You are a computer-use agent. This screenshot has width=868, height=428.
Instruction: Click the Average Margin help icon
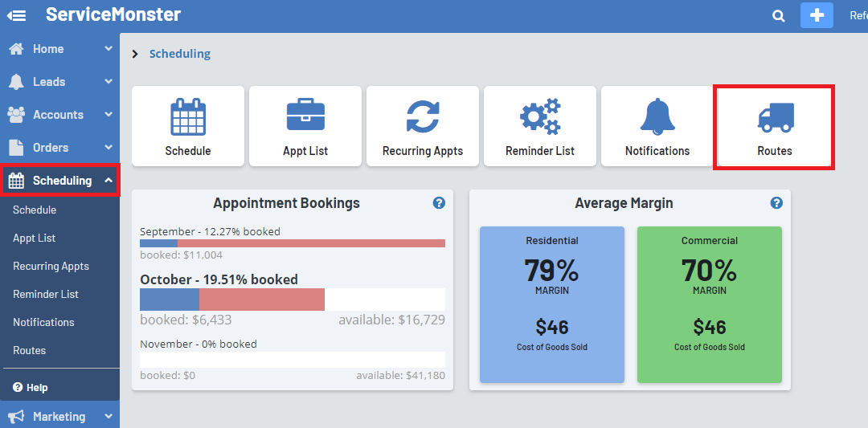(x=776, y=203)
